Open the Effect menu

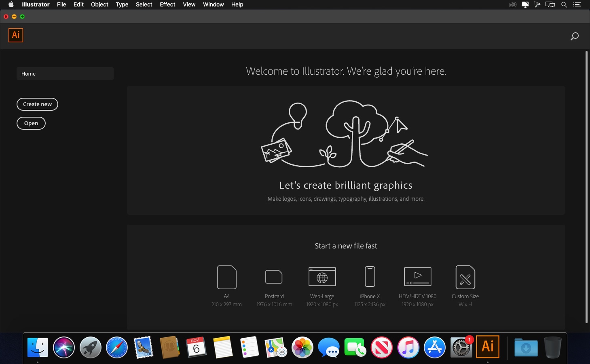click(167, 4)
